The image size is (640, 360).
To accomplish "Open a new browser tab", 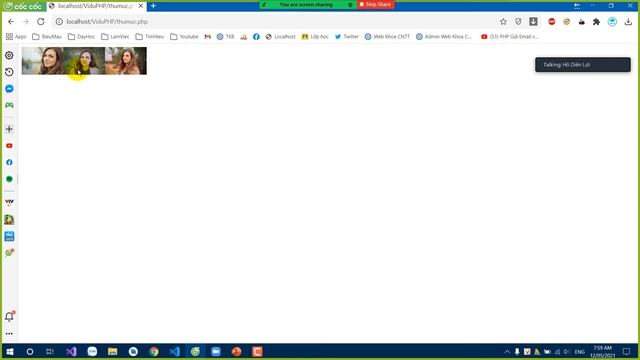I will point(153,6).
